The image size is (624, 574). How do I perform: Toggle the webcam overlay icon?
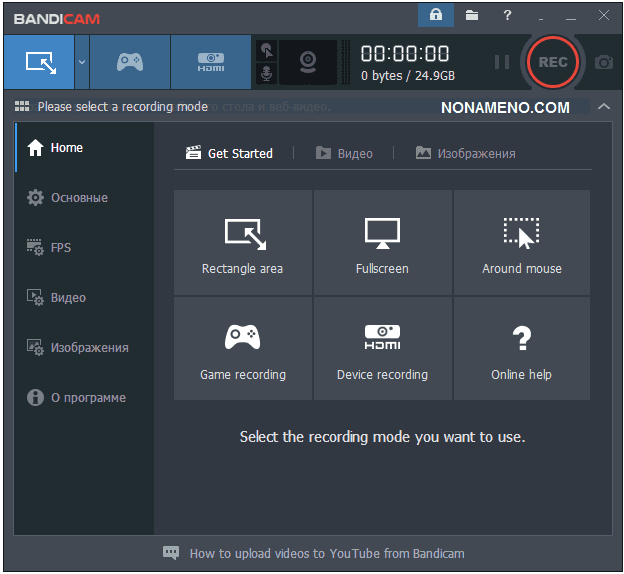(x=307, y=62)
